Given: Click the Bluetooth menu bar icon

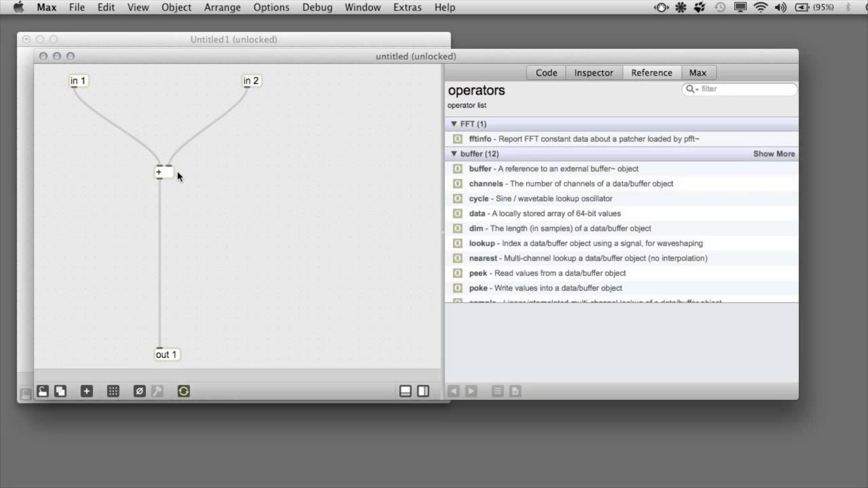Looking at the screenshot, I should coord(848,7).
